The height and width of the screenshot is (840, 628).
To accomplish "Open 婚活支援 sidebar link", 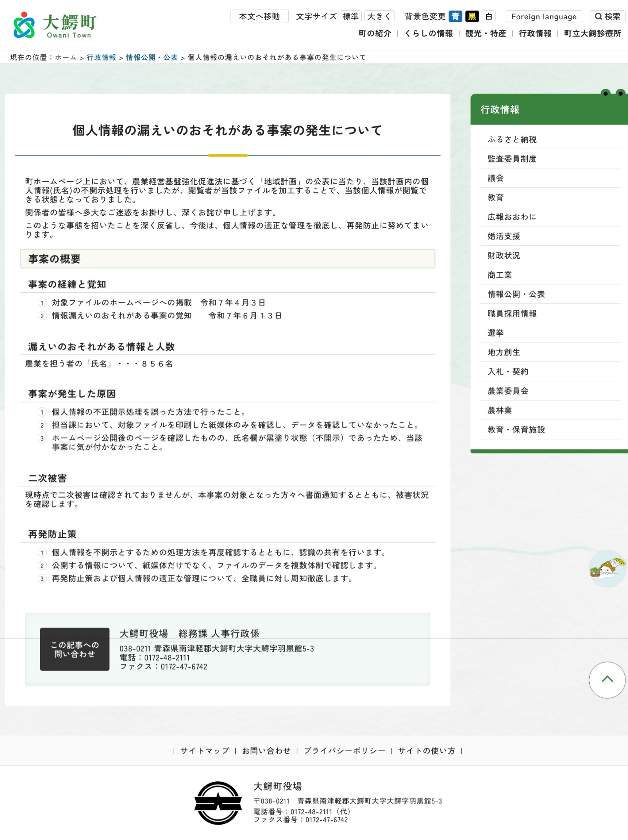I will point(550,236).
